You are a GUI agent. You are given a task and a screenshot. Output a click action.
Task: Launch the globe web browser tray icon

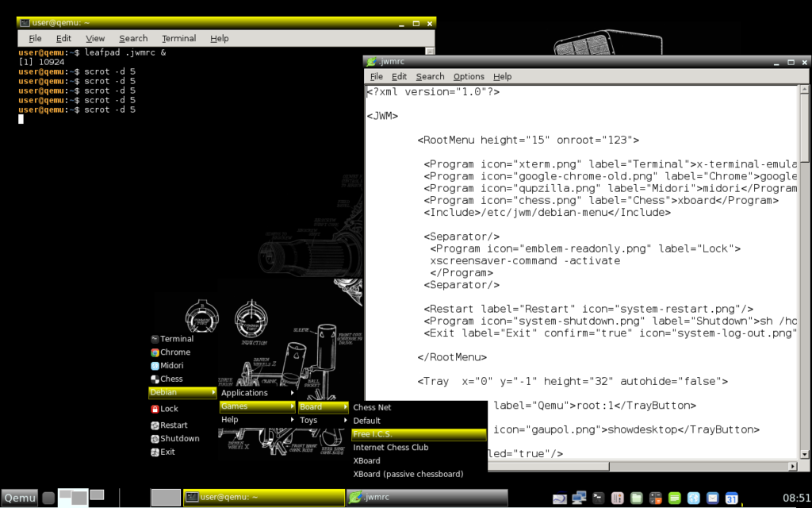tap(694, 498)
